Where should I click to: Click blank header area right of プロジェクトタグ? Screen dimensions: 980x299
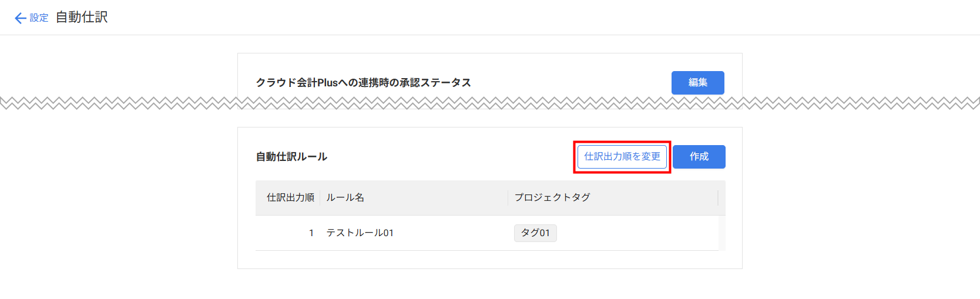652,198
